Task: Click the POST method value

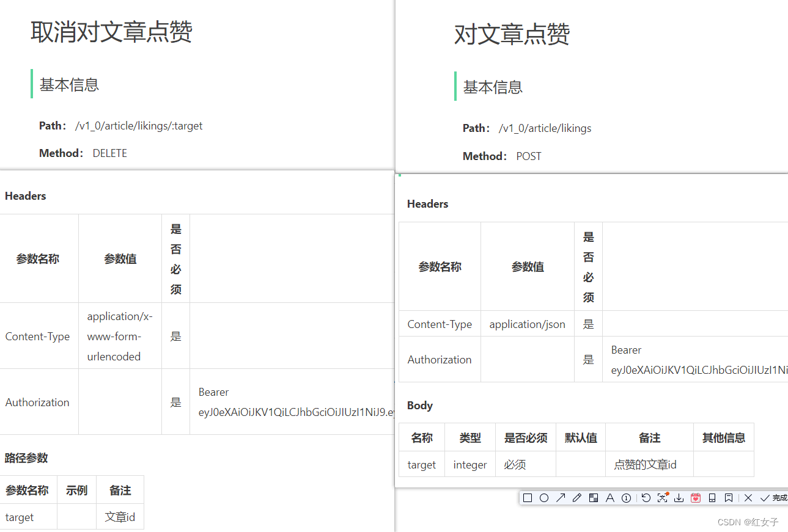Action: pos(529,156)
